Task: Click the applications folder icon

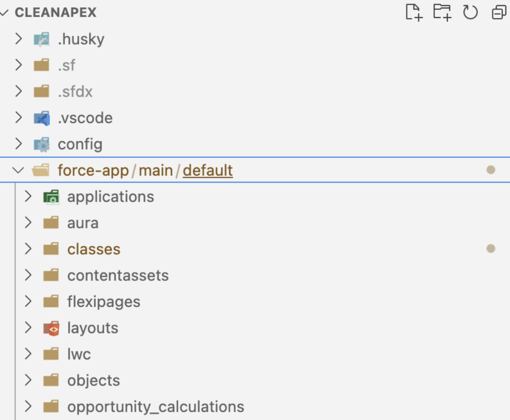Action: [51, 197]
